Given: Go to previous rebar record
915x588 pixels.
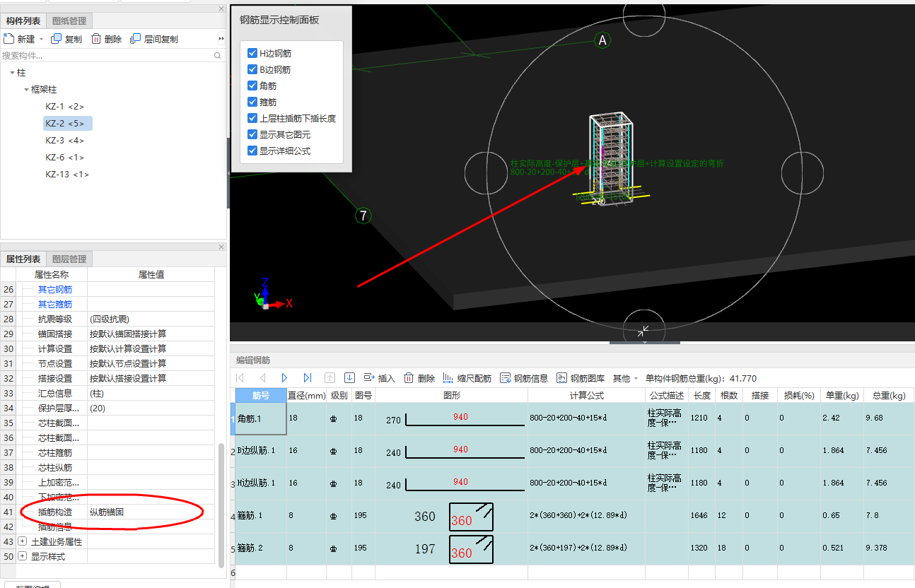Looking at the screenshot, I should [x=262, y=378].
